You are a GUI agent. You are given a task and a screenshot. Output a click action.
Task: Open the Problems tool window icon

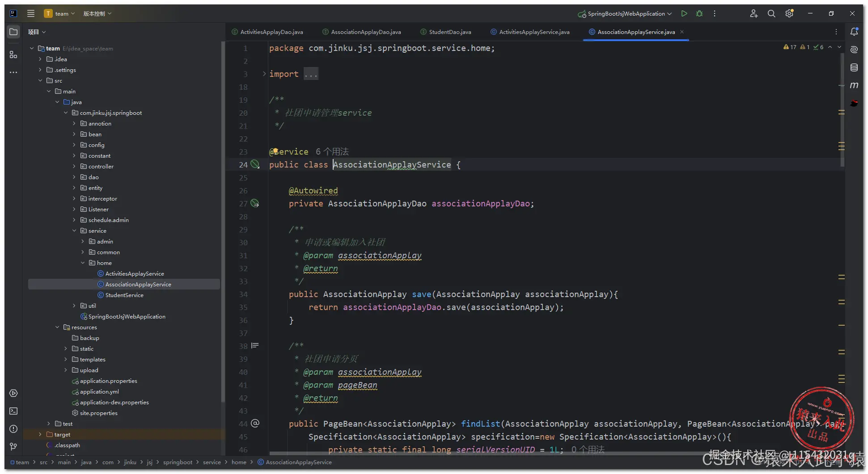pyautogui.click(x=13, y=429)
